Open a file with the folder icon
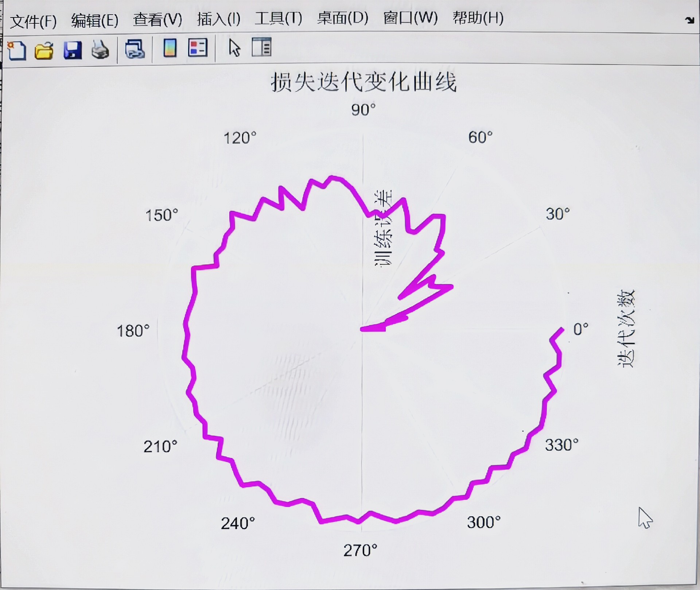This screenshot has width=700, height=590. click(44, 50)
